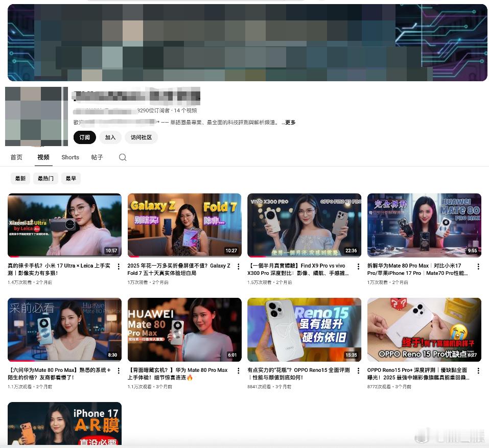
Task: Open more options for 背面暗藏玄机 video
Action: tap(238, 371)
